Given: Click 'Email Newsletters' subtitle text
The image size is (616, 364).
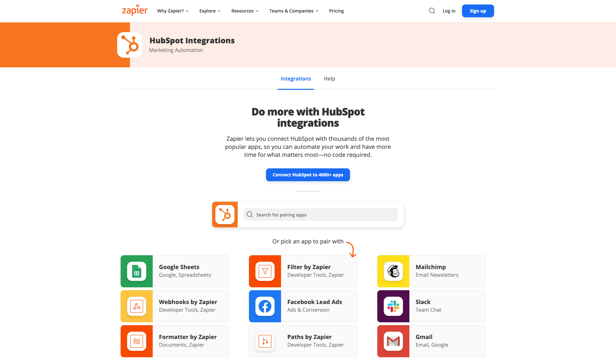Looking at the screenshot, I should pos(437,275).
